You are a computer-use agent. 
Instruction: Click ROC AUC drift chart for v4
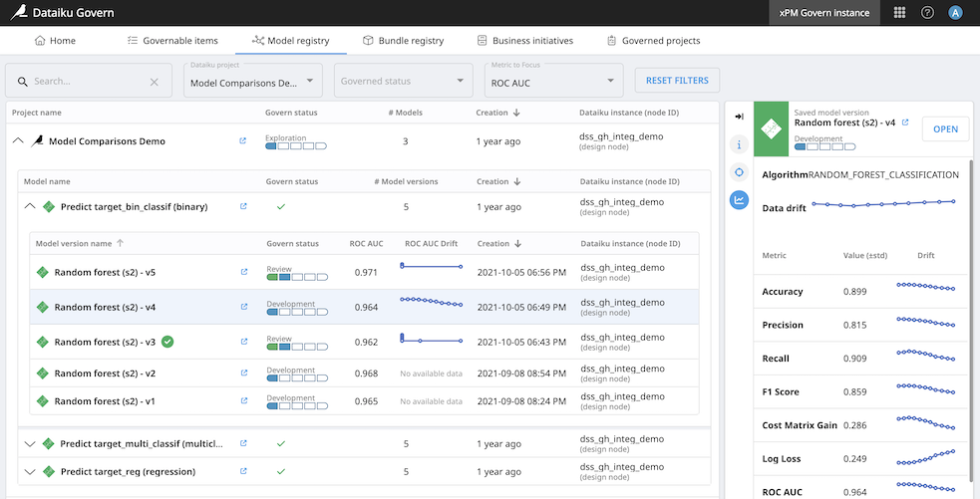432,302
